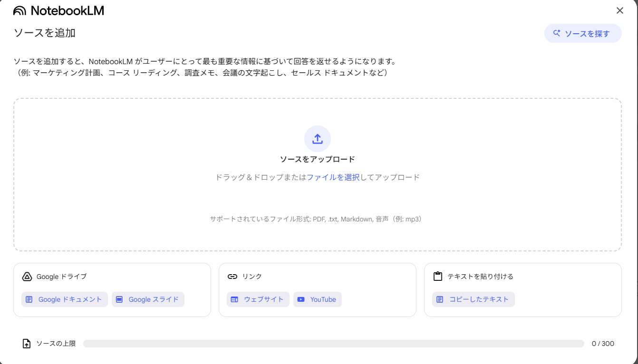
Task: Click the supported file formats text
Action: (x=318, y=219)
